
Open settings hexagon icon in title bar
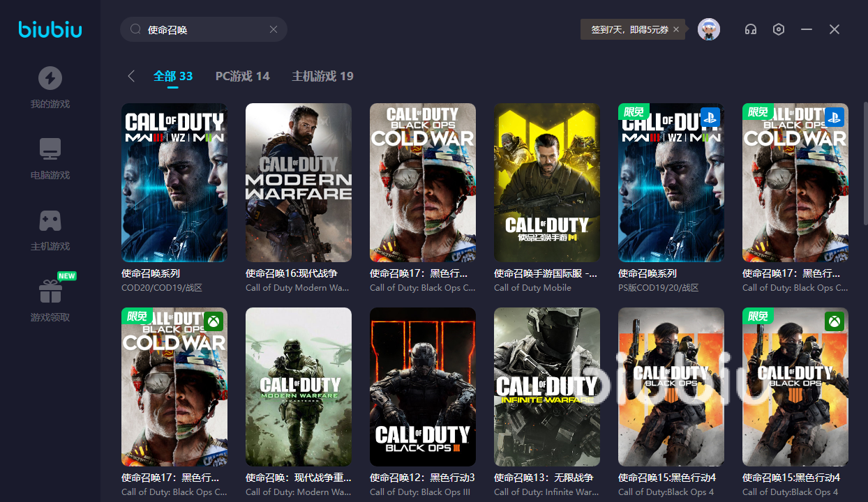click(x=779, y=29)
